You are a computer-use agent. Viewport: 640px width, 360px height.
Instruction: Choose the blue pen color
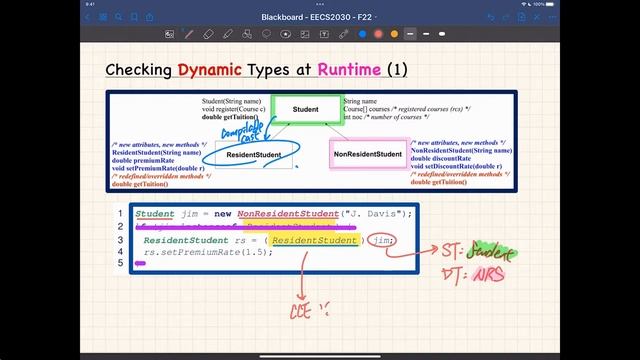click(x=362, y=34)
